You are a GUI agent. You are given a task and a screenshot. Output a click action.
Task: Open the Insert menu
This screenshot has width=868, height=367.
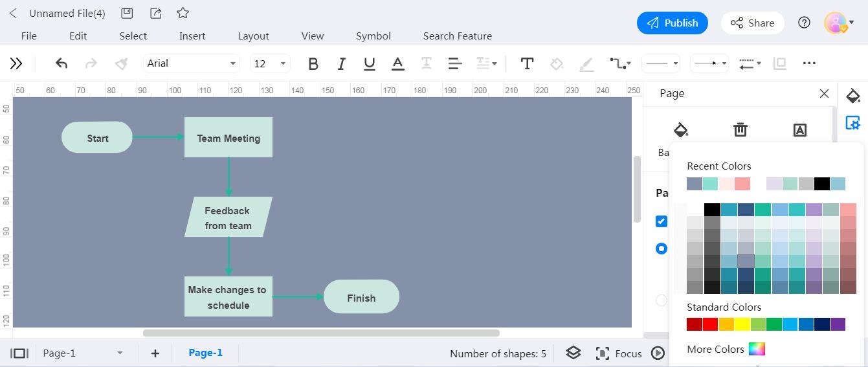click(x=192, y=36)
